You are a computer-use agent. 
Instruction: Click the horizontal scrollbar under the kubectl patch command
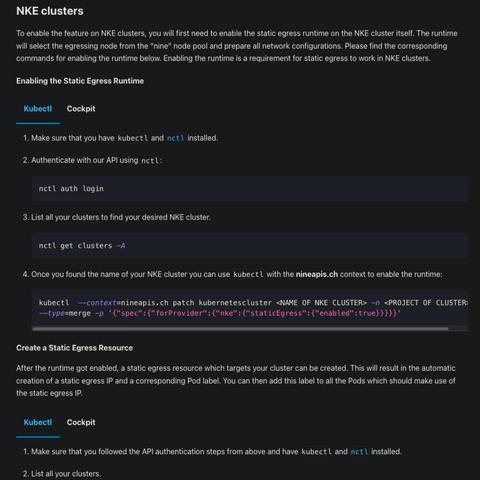(x=241, y=329)
